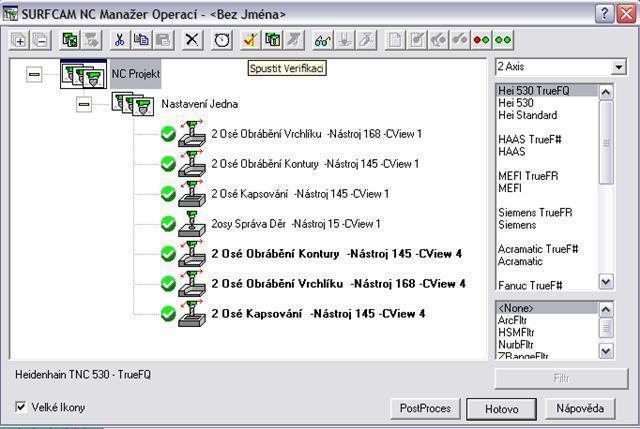Select 2 Osé Obrábění Vrchlíku -Nástroj 168 -CView 1
The width and height of the screenshot is (640, 429).
click(x=316, y=134)
